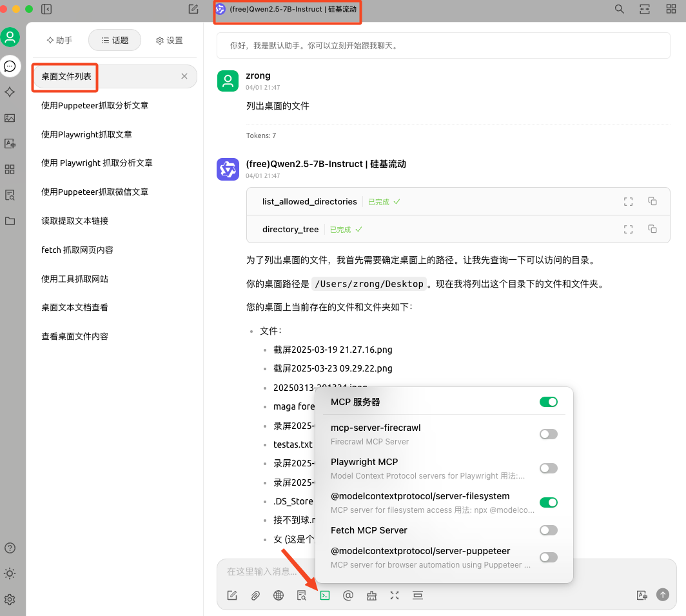686x616 pixels.
Task: Open the knowledge base sidebar icon
Action: pyautogui.click(x=10, y=195)
